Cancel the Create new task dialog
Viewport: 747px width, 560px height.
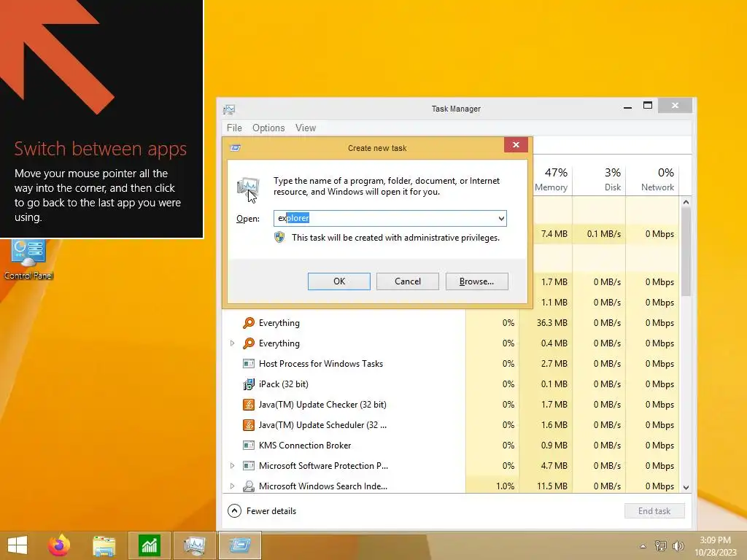[407, 281]
